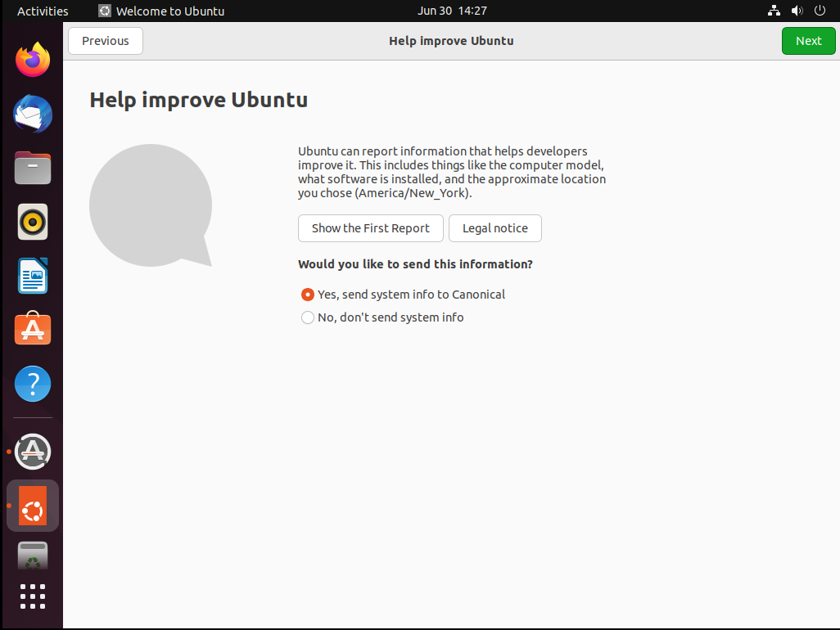Open Software Updater in dock
Viewport: 840px width, 630px height.
click(x=33, y=451)
